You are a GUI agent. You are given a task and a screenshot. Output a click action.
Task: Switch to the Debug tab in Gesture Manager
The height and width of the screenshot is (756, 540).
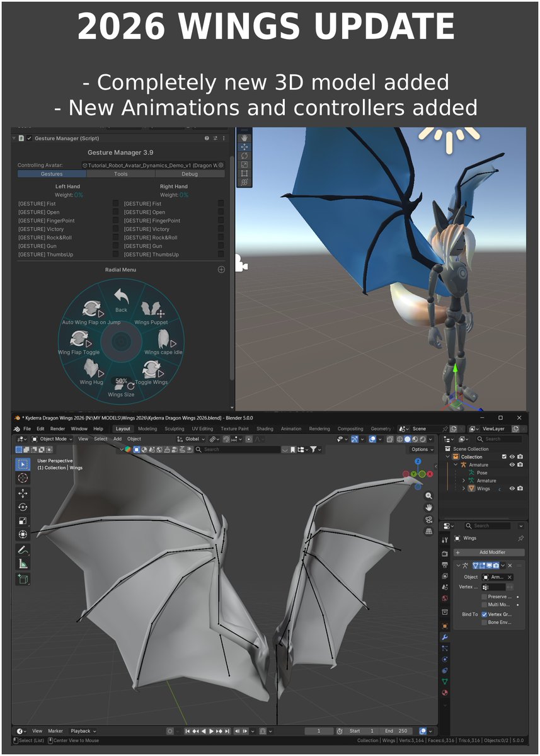(x=189, y=174)
